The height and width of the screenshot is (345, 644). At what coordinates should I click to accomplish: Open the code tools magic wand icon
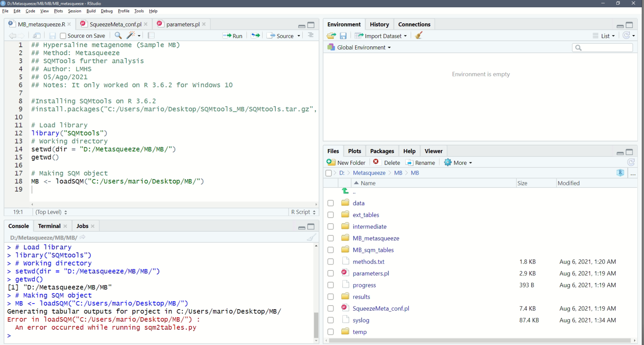tap(131, 35)
